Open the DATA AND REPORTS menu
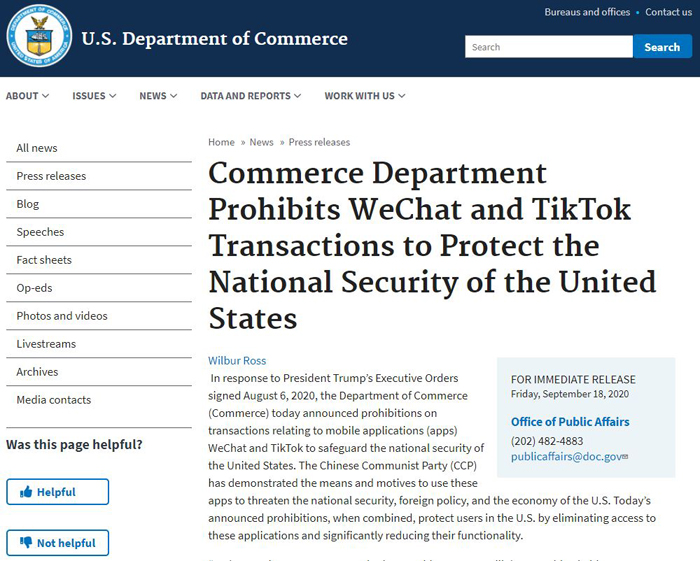700x561 pixels. [x=250, y=96]
